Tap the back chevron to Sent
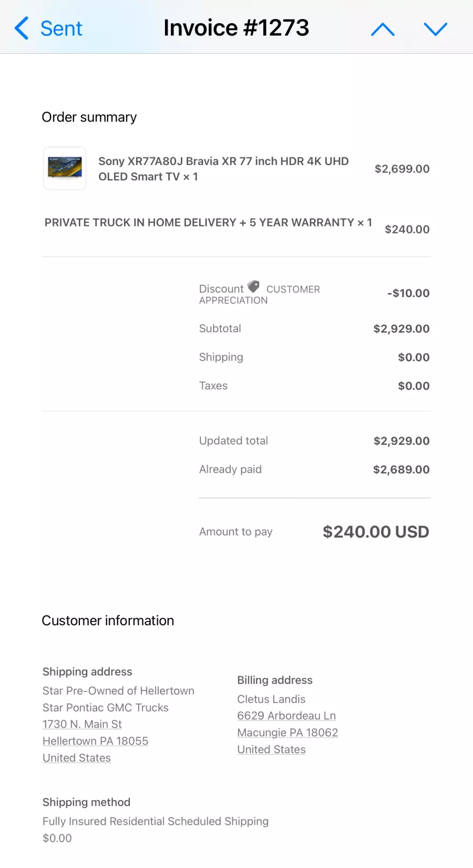 click(x=22, y=28)
